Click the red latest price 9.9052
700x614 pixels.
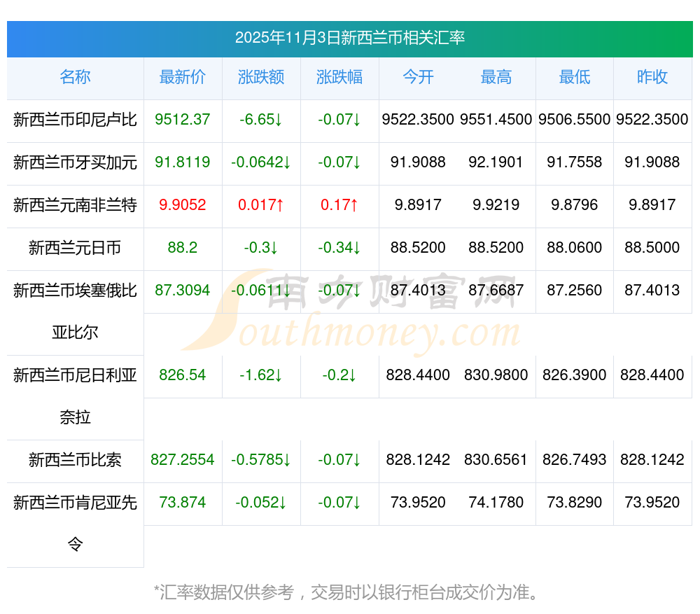183,205
